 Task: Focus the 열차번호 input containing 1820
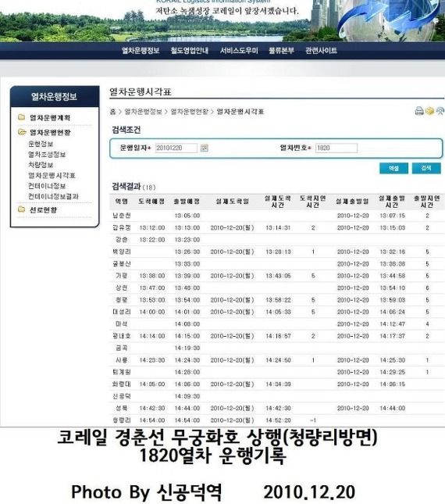click(x=336, y=148)
